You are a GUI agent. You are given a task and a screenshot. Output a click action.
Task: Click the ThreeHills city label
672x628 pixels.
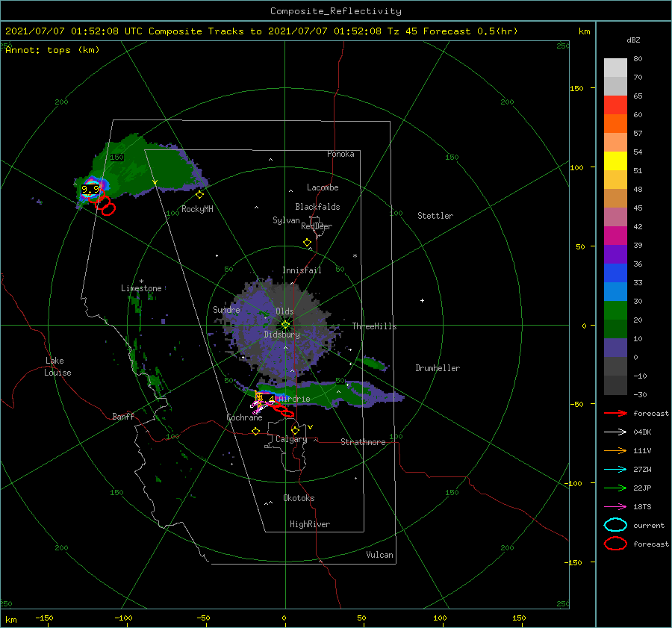[375, 326]
